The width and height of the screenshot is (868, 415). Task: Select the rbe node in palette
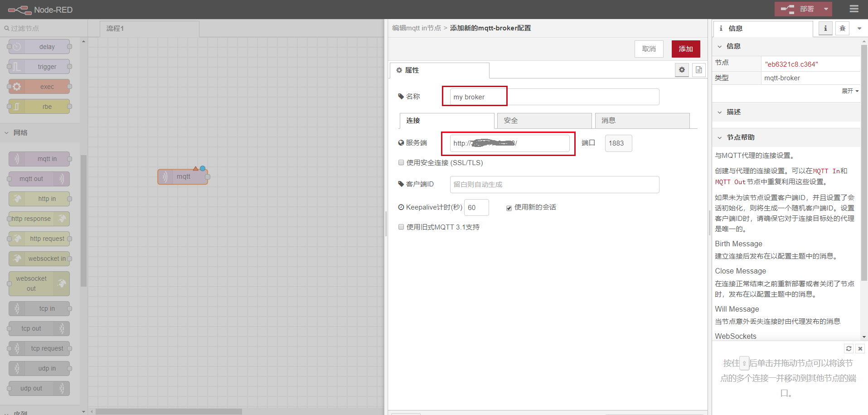tap(39, 107)
